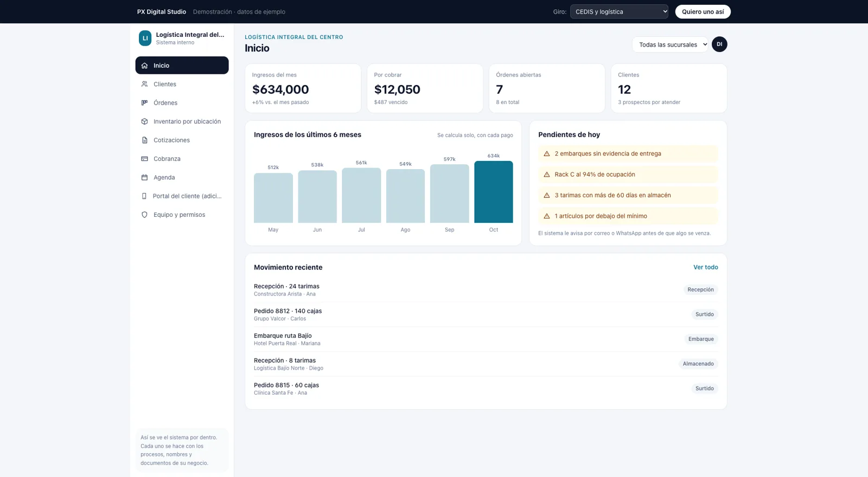This screenshot has height=477, width=868.
Task: Select Cotizaciones from the sidebar
Action: (182, 140)
